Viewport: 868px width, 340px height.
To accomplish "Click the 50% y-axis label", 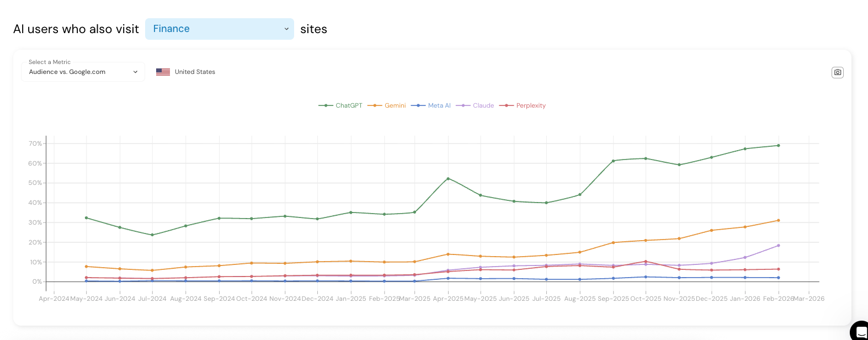I will [x=35, y=183].
